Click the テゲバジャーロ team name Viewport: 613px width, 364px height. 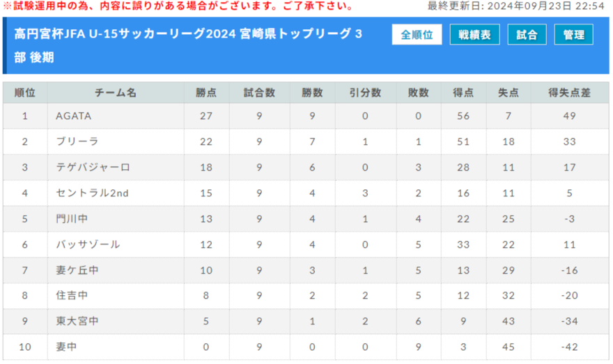pyautogui.click(x=93, y=167)
